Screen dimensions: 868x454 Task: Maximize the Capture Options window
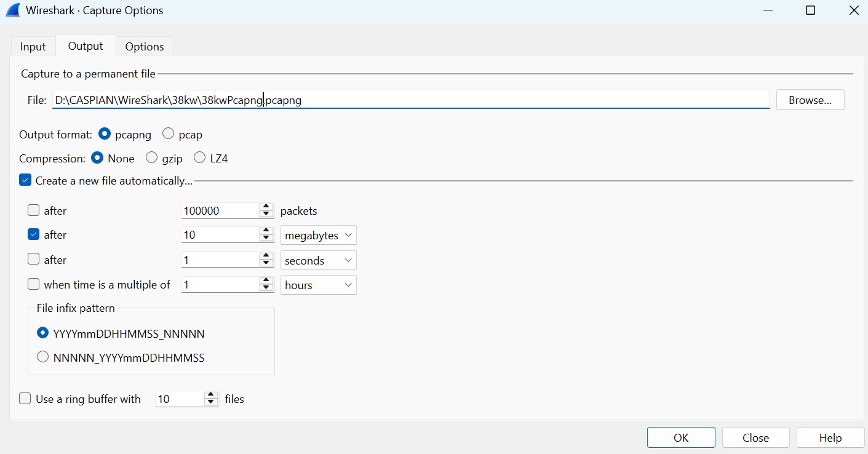810,10
